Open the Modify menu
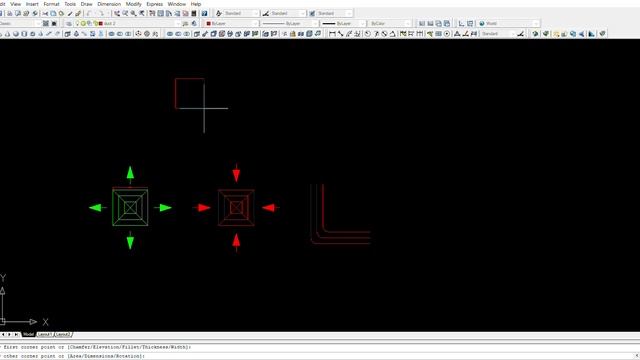The image size is (640, 360). [133, 4]
